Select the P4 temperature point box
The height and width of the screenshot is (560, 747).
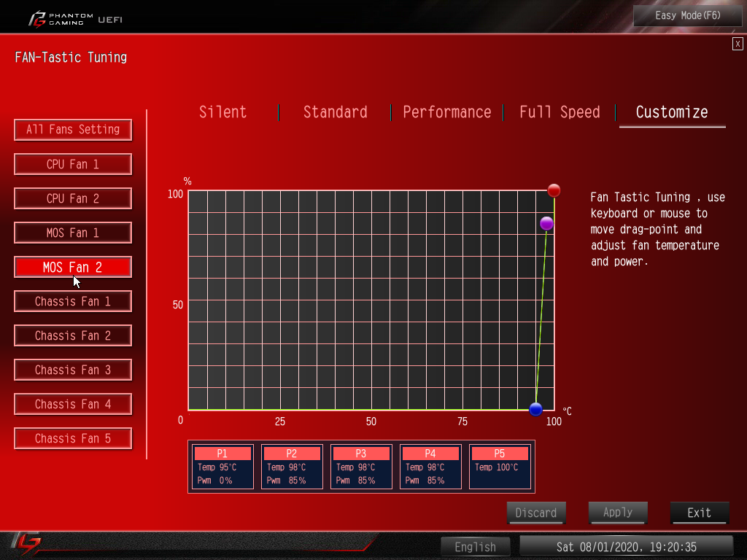coord(430,467)
